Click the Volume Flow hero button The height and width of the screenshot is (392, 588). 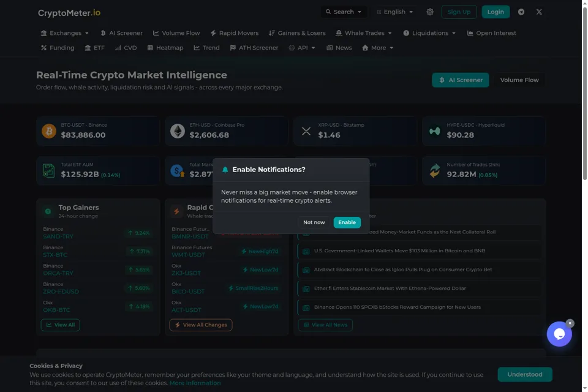(519, 80)
